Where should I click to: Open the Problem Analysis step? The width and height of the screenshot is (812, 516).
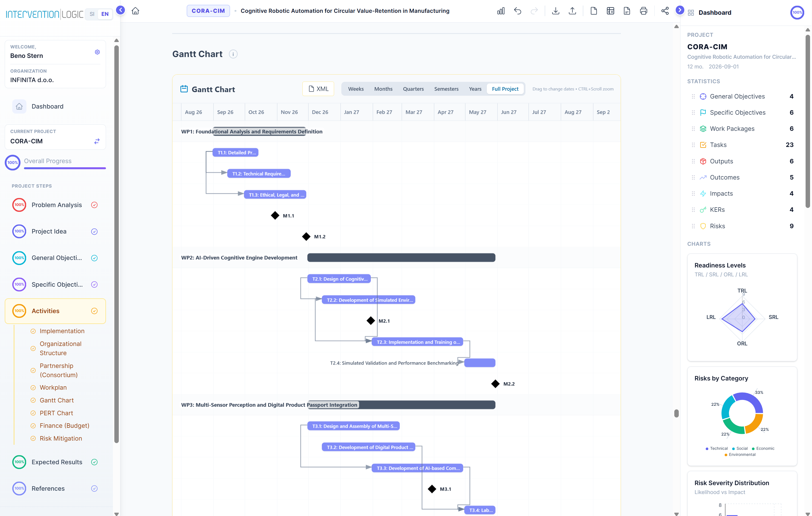click(x=55, y=205)
